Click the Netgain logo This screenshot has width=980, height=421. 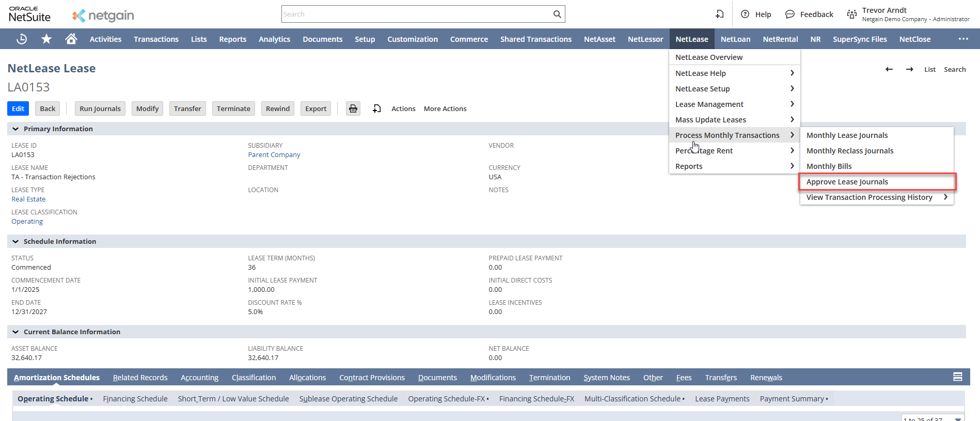pos(103,15)
